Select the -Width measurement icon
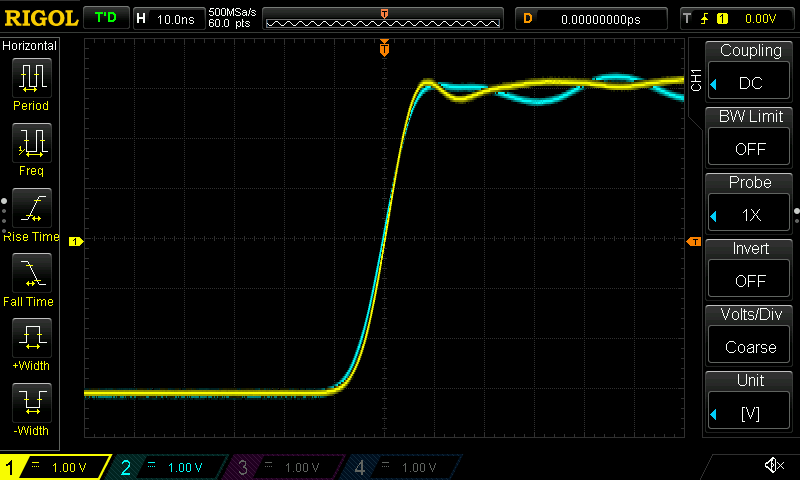 32,402
